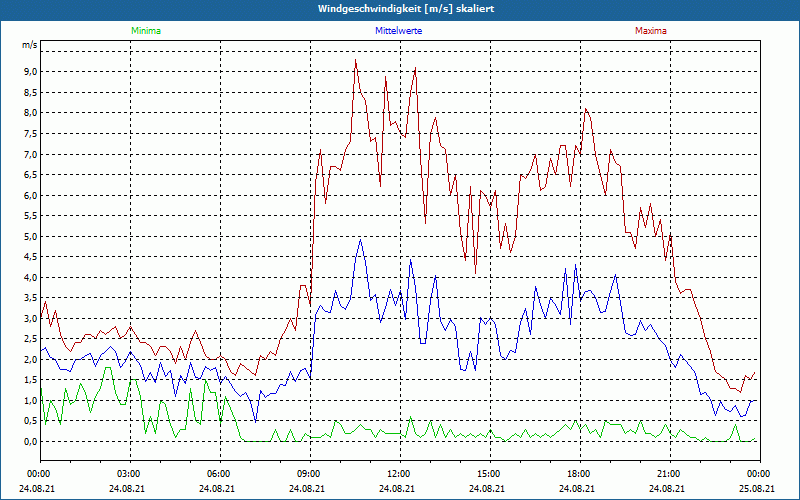Select the 21:00 time axis marker

(669, 474)
